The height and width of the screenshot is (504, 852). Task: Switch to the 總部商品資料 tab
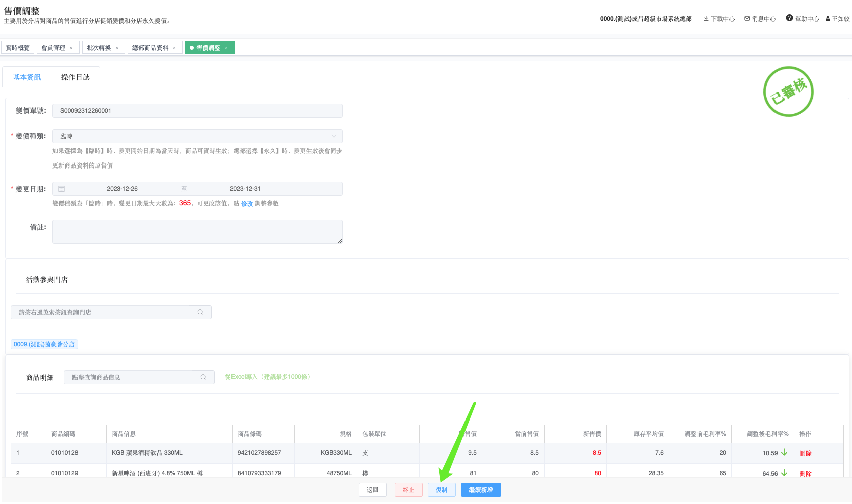click(x=150, y=48)
